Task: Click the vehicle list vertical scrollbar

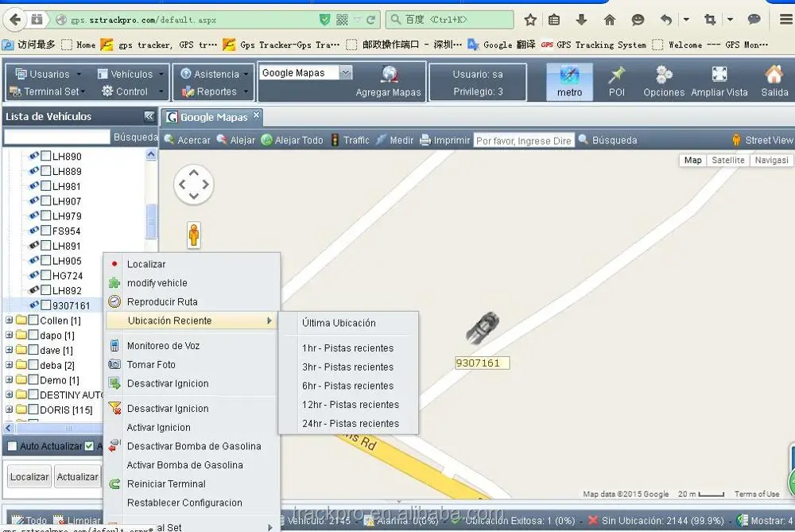Action: point(151,220)
